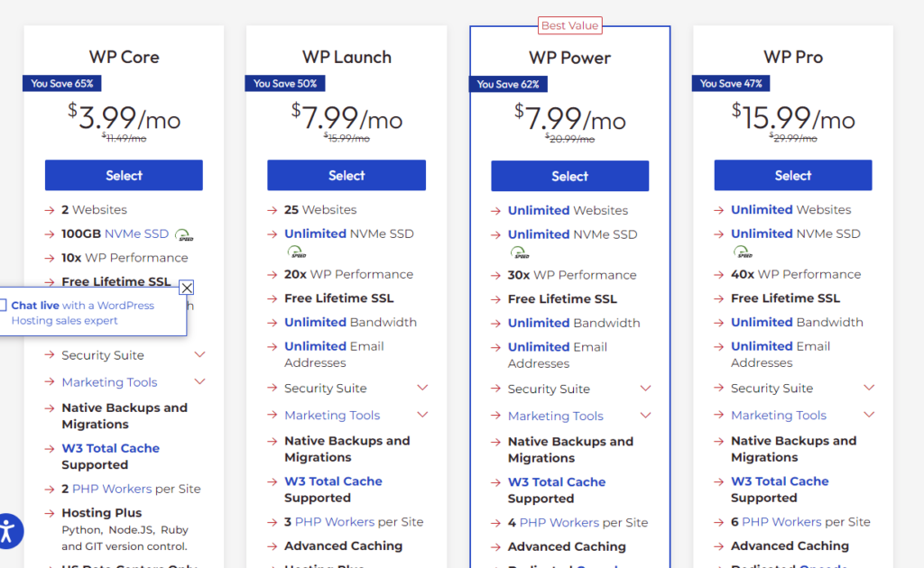This screenshot has height=568, width=924.
Task: Expand Security Suite in WP Launch
Action: pyautogui.click(x=422, y=388)
